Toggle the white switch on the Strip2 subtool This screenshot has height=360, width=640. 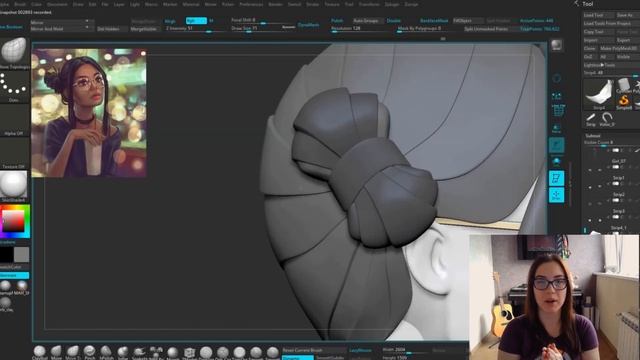coord(616,200)
